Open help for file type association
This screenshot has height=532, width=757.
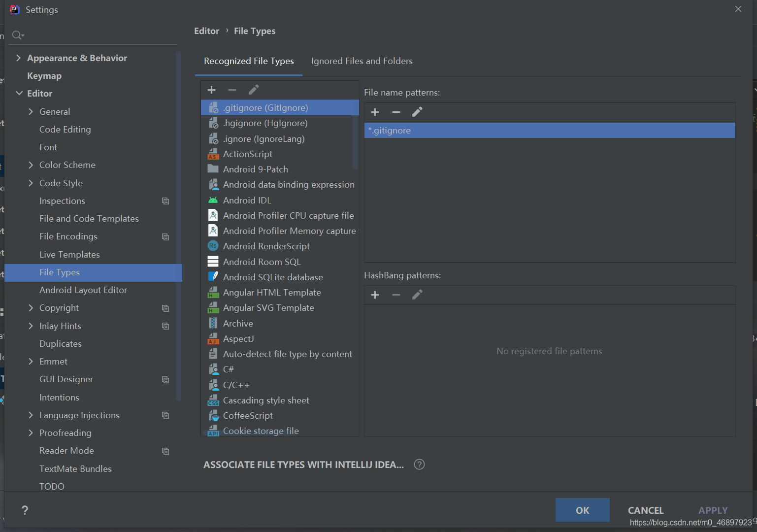(419, 465)
